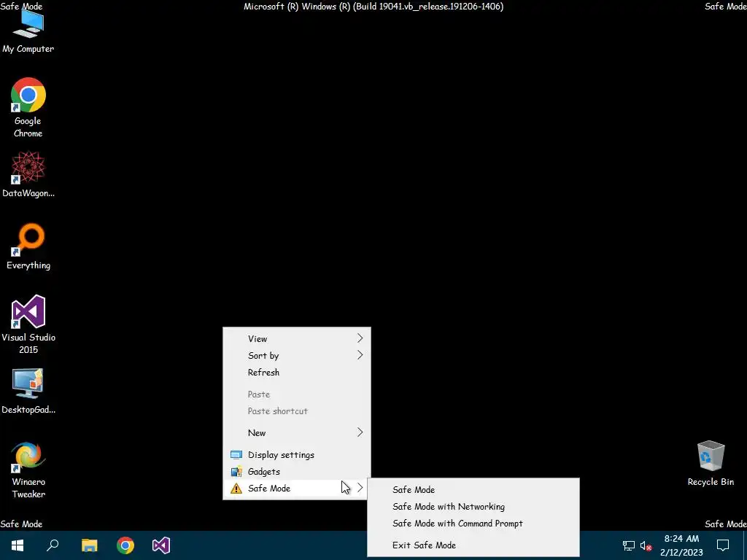747x560 pixels.
Task: Choose Exit Safe Mode
Action: tap(473, 545)
